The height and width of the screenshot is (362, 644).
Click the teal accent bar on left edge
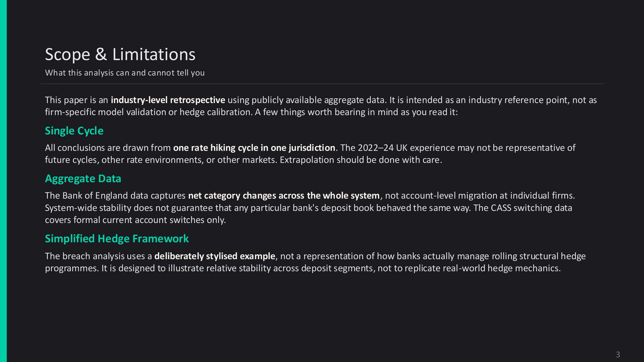[x=3, y=181]
